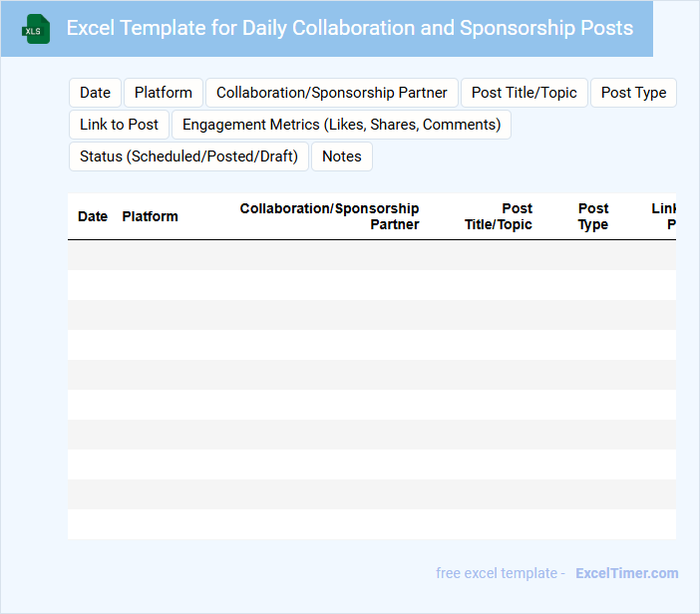The height and width of the screenshot is (614, 700).
Task: Click the 'free excel template' footer text
Action: pos(496,573)
